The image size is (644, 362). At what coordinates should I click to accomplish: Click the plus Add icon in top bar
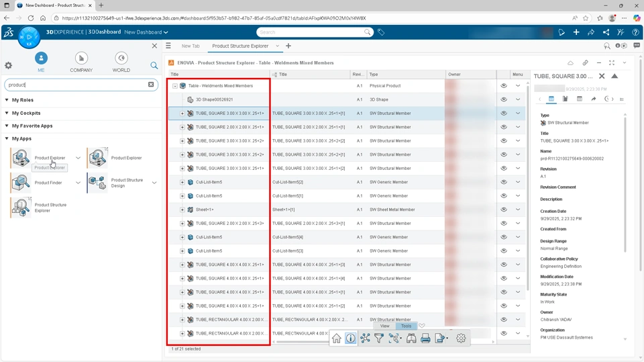(x=576, y=32)
